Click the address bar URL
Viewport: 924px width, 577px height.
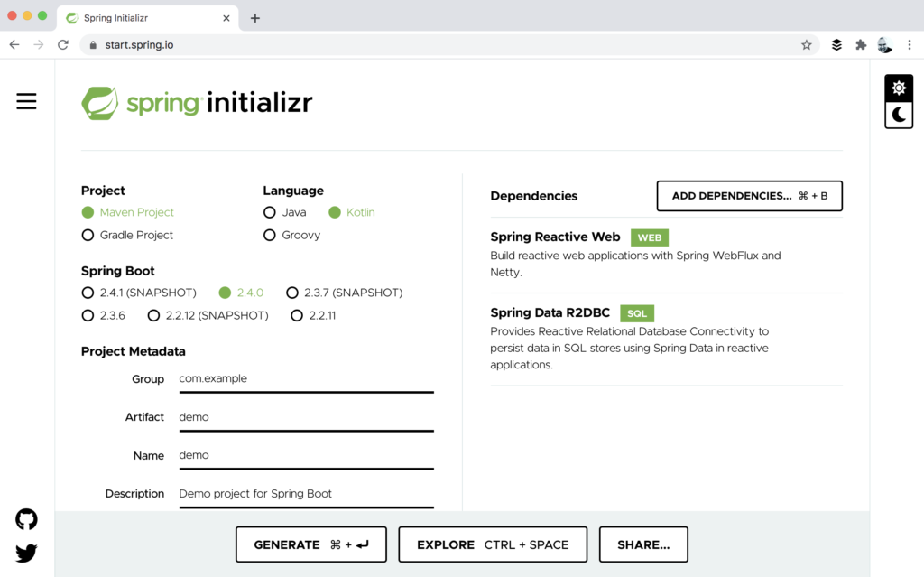point(139,45)
